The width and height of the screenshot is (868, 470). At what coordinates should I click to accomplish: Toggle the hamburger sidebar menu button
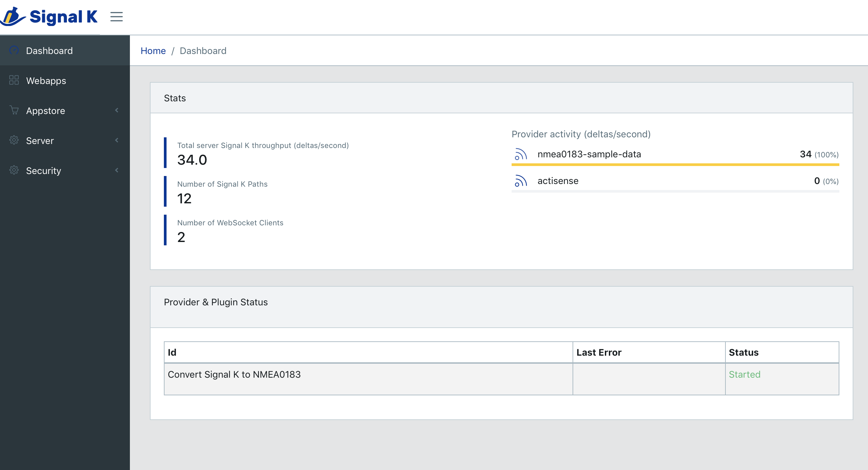point(116,17)
